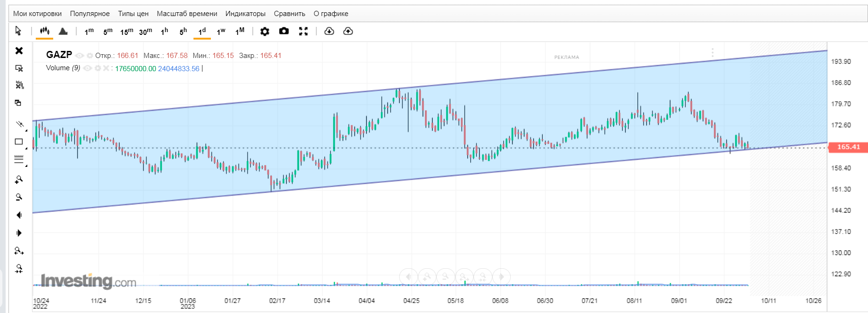Viewport: 868px width, 313px height.
Task: Remove the Volume indicator with its X
Action: pos(106,68)
